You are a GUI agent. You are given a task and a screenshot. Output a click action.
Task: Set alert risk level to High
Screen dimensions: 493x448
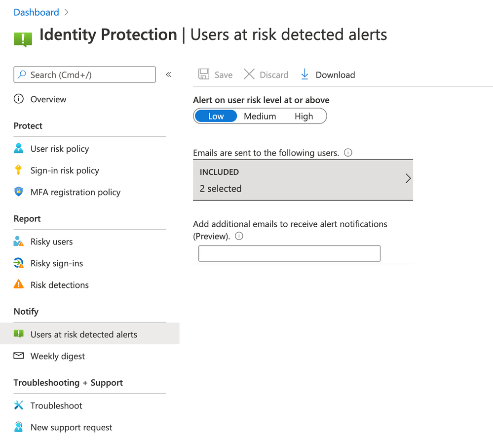(303, 117)
